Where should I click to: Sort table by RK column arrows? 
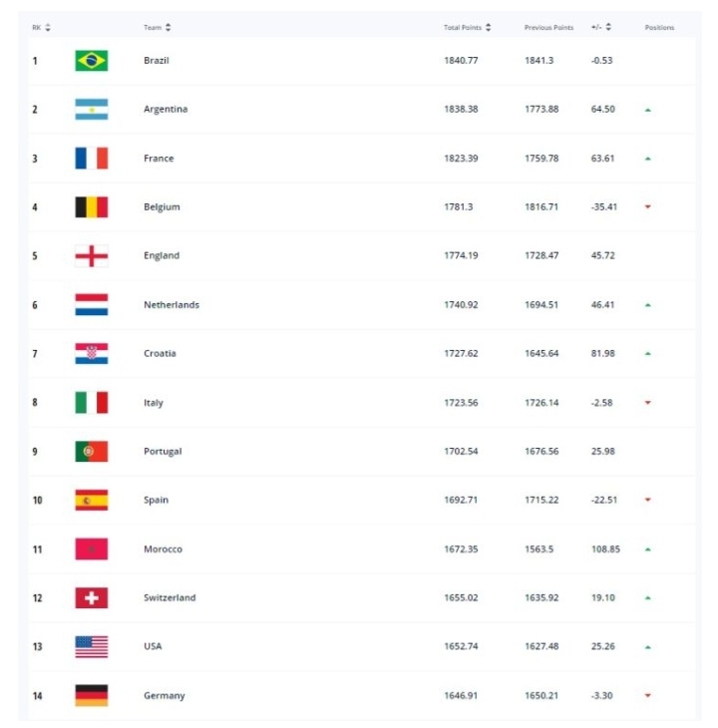pos(48,27)
